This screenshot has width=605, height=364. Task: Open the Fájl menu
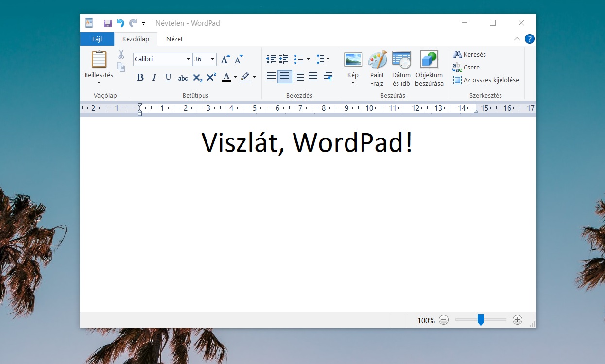click(x=97, y=39)
